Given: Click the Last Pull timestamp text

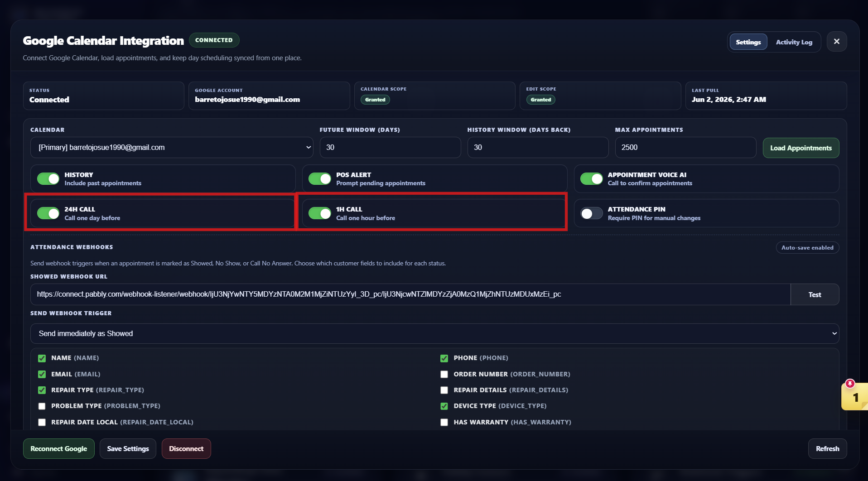Looking at the screenshot, I should pyautogui.click(x=728, y=100).
